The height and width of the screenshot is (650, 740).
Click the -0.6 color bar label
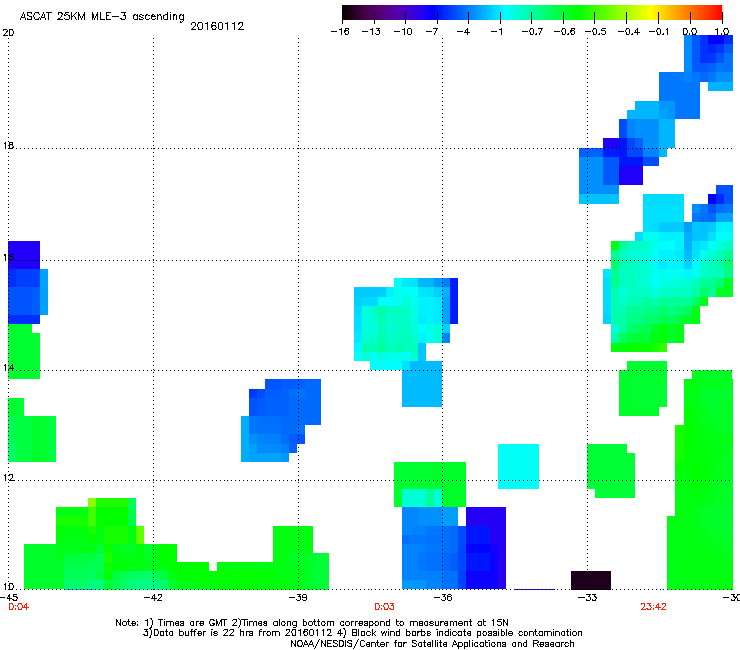(564, 32)
